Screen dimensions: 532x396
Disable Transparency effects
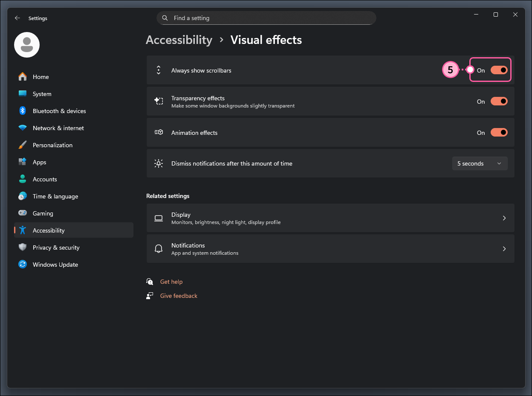point(499,101)
